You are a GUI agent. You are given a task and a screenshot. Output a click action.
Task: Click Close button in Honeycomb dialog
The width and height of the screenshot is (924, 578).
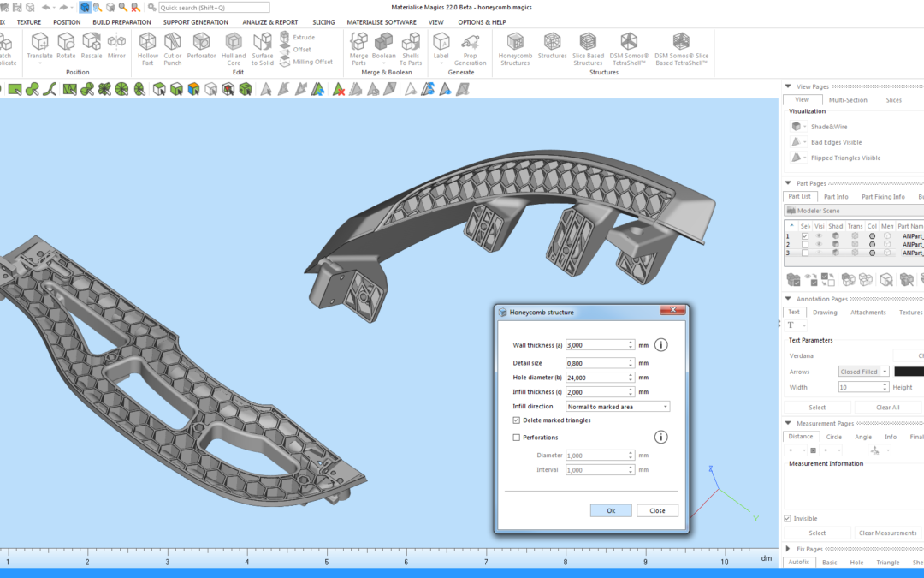coord(657,510)
